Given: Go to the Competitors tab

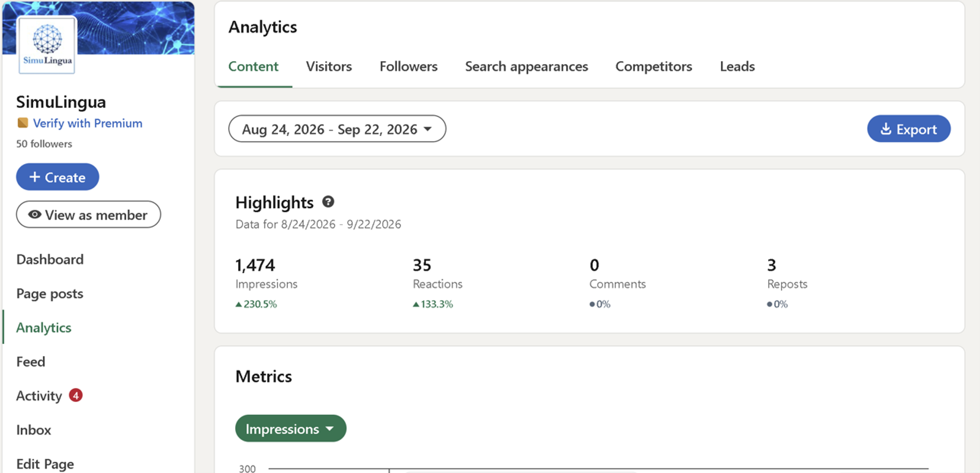Looking at the screenshot, I should point(654,66).
